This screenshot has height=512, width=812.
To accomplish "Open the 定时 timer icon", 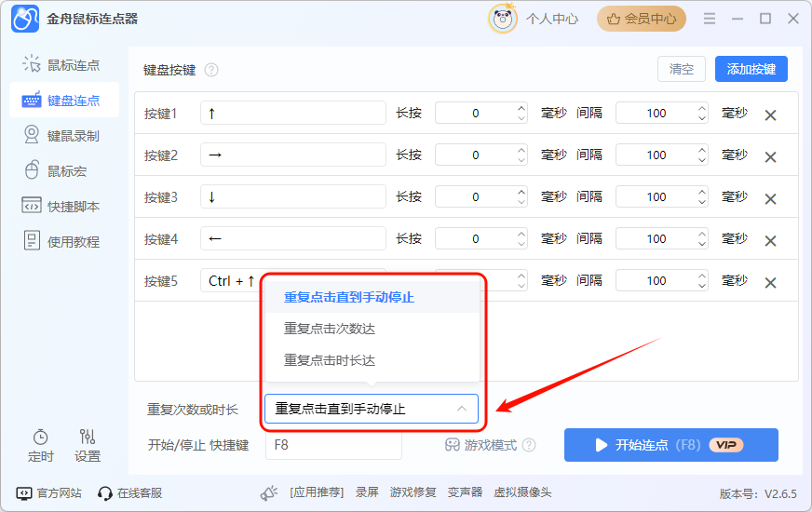I will coord(40,445).
